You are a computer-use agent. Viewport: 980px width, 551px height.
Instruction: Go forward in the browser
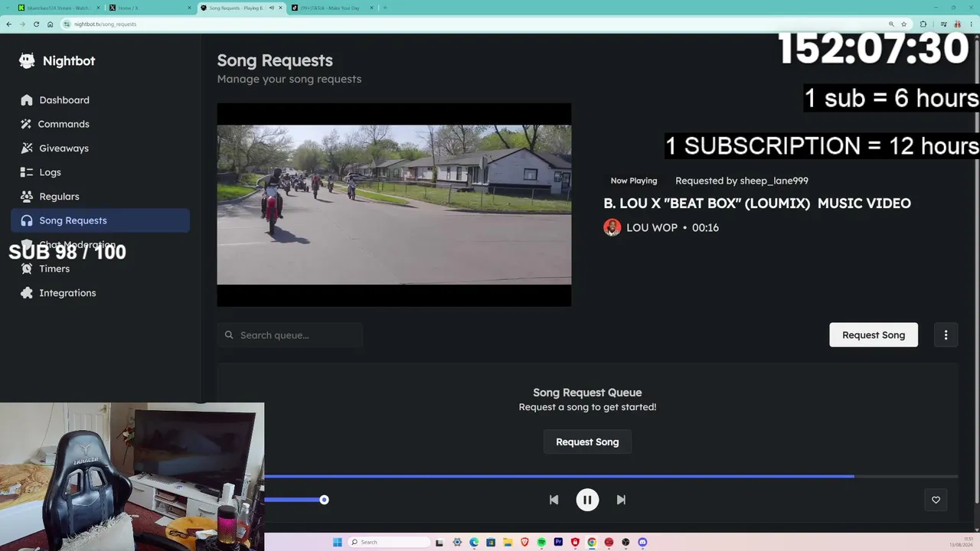[22, 24]
